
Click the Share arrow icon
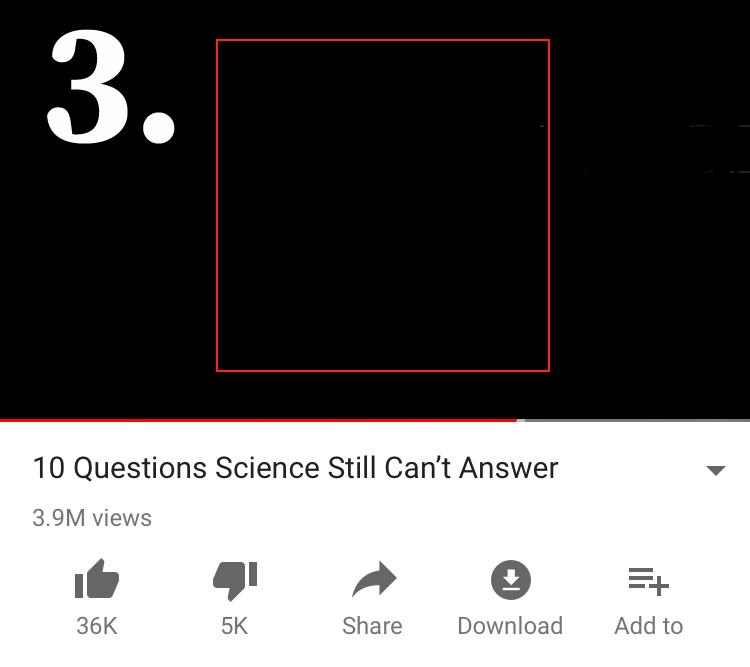click(x=374, y=579)
